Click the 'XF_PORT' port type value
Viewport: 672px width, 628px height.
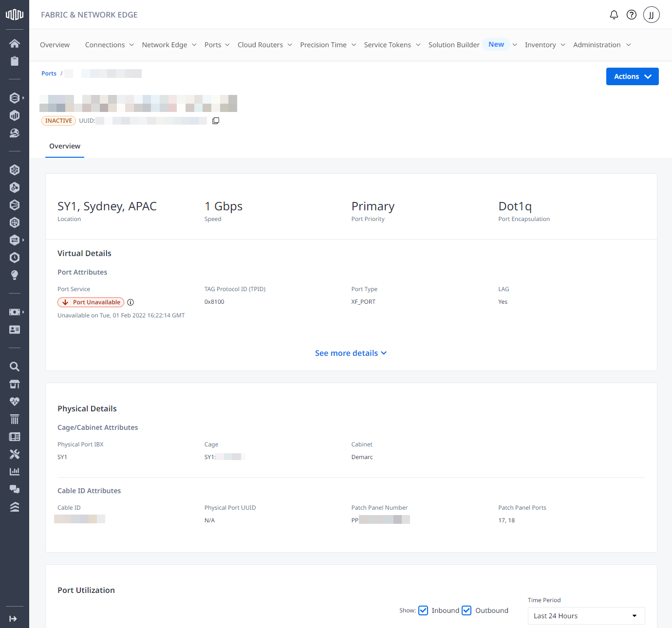coord(363,302)
